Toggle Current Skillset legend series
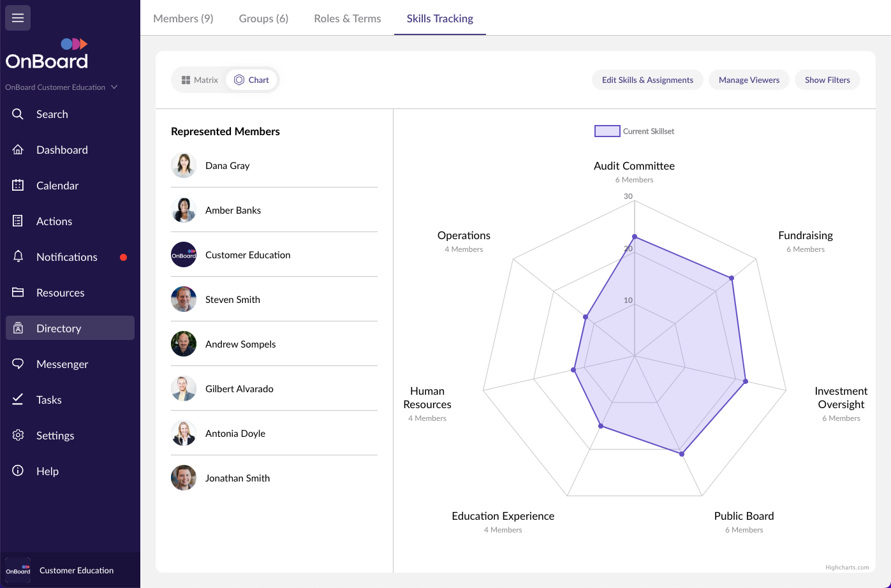 point(635,131)
